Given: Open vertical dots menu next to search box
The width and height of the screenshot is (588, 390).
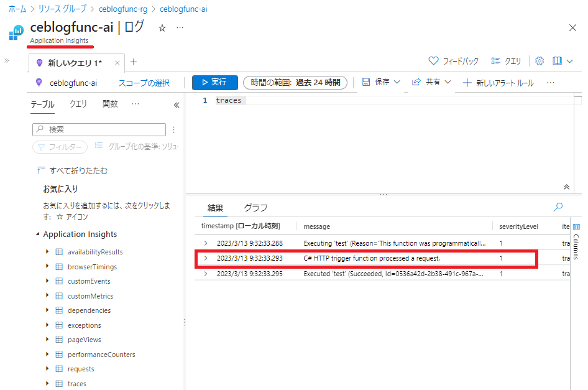Looking at the screenshot, I should [x=173, y=130].
